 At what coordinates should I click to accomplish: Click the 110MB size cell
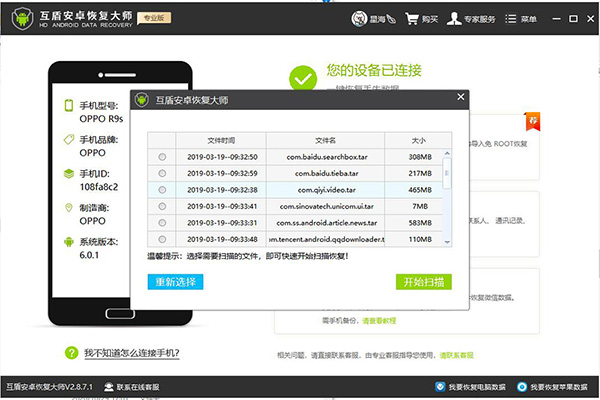pos(420,239)
